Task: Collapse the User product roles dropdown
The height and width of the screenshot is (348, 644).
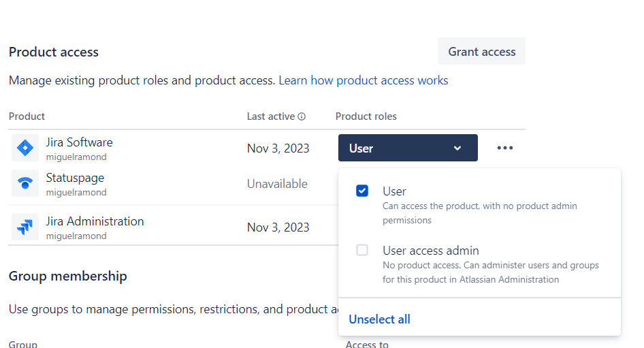Action: (408, 148)
